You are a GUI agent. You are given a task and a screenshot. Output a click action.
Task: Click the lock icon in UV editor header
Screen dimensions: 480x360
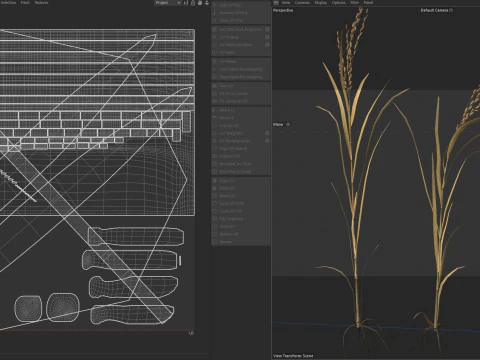[x=193, y=3]
